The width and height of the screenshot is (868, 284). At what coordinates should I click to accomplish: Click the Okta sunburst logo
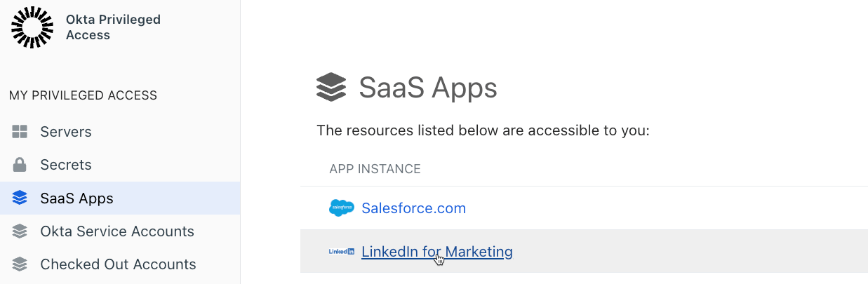(32, 27)
